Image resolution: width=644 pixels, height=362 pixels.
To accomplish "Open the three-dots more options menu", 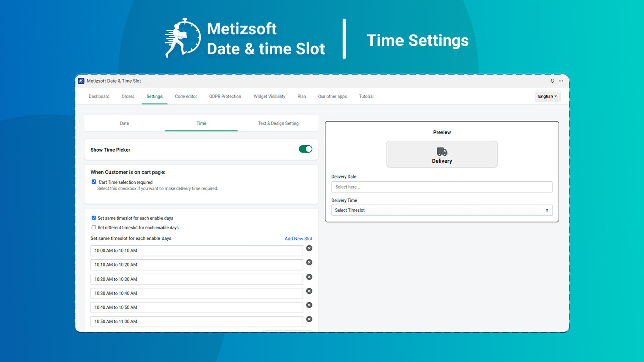I will (561, 81).
